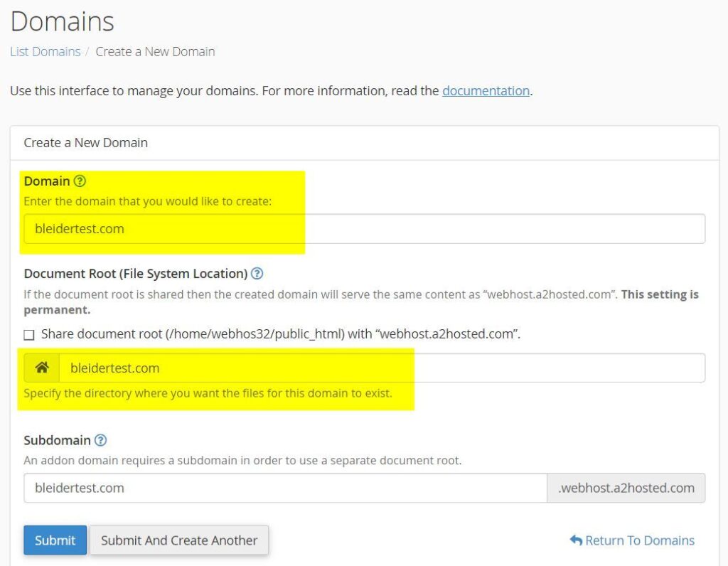The image size is (728, 566).
Task: Follow the Return To Domains link
Action: click(640, 540)
